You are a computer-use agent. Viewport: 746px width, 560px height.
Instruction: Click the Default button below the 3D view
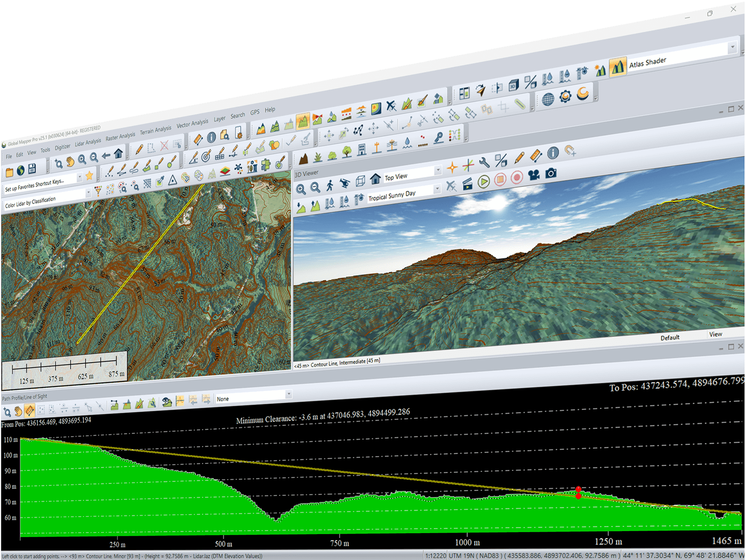[669, 338]
